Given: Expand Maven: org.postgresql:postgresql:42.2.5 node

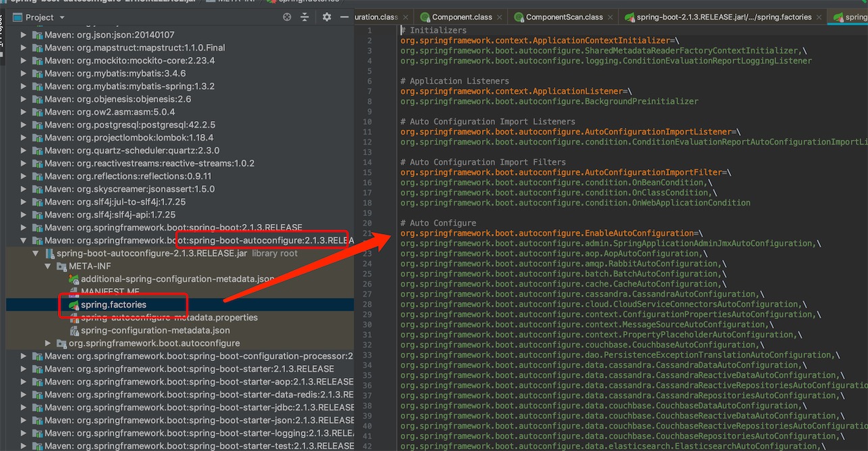Looking at the screenshot, I should click(24, 124).
